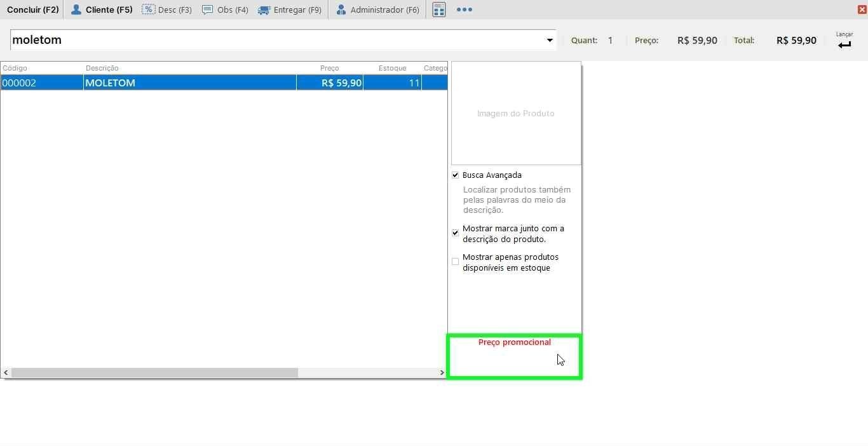Open Obs (F4) notes
The height and width of the screenshot is (446, 868).
tap(225, 10)
